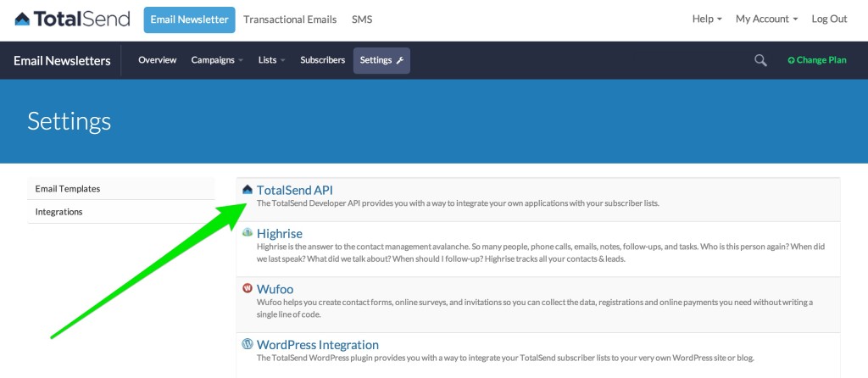Screen dimensions: 868x378
Task: Switch to the SMS section
Action: click(x=362, y=19)
